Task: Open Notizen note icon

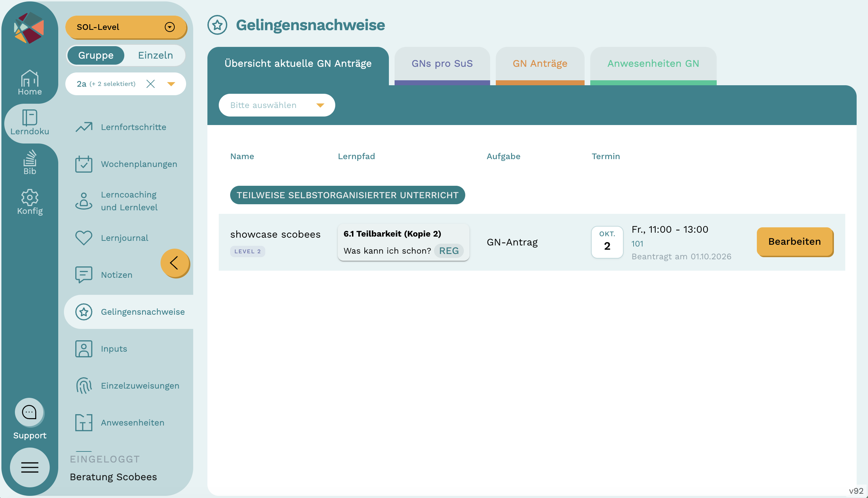Action: [84, 275]
